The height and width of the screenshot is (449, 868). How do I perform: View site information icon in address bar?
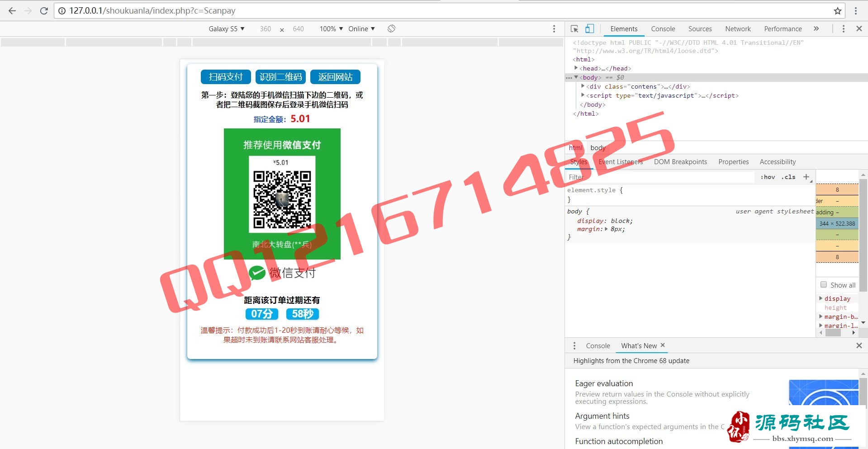(62, 11)
